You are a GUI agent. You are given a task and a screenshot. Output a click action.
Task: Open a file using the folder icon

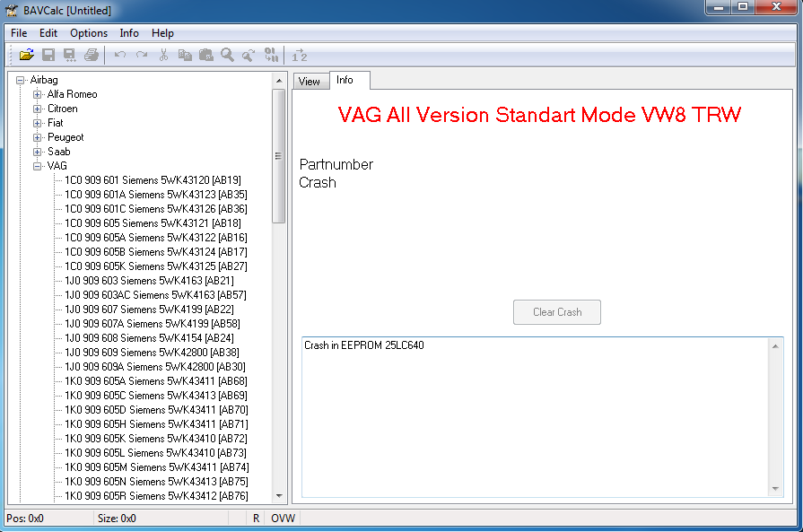tap(25, 55)
